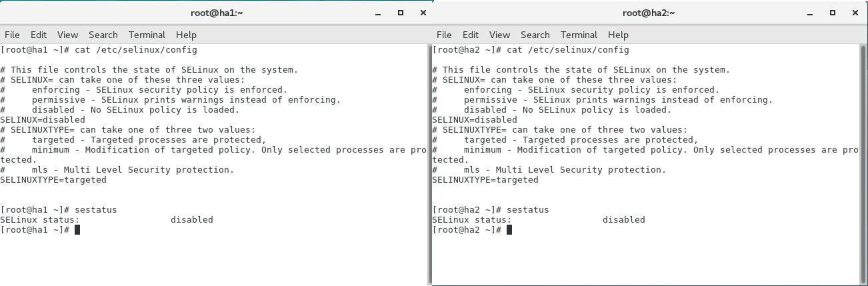Image resolution: width=868 pixels, height=286 pixels.
Task: Open Terminal menu in ha2 window
Action: tap(579, 35)
